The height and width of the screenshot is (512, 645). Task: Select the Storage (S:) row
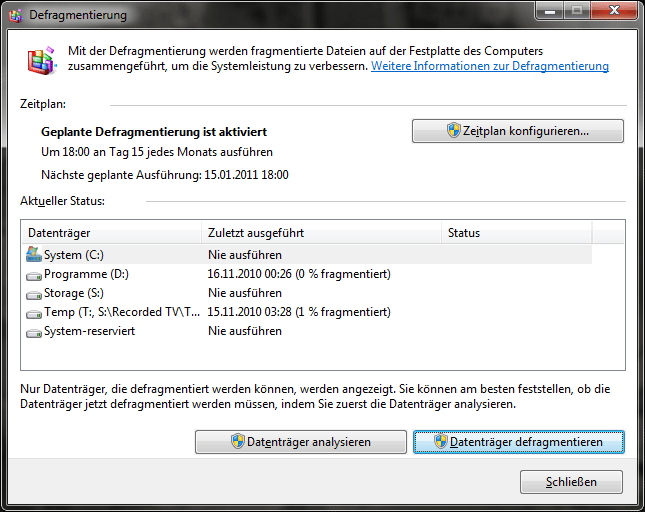tap(309, 293)
